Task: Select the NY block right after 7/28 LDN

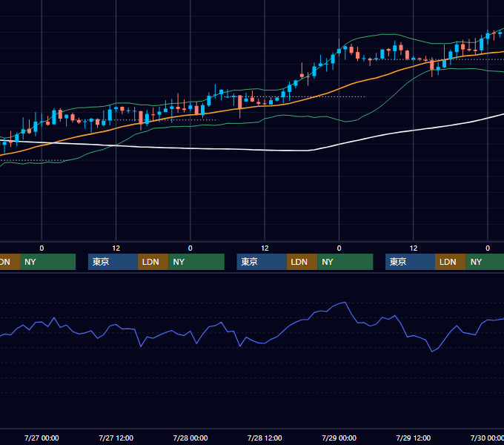Action: (345, 262)
